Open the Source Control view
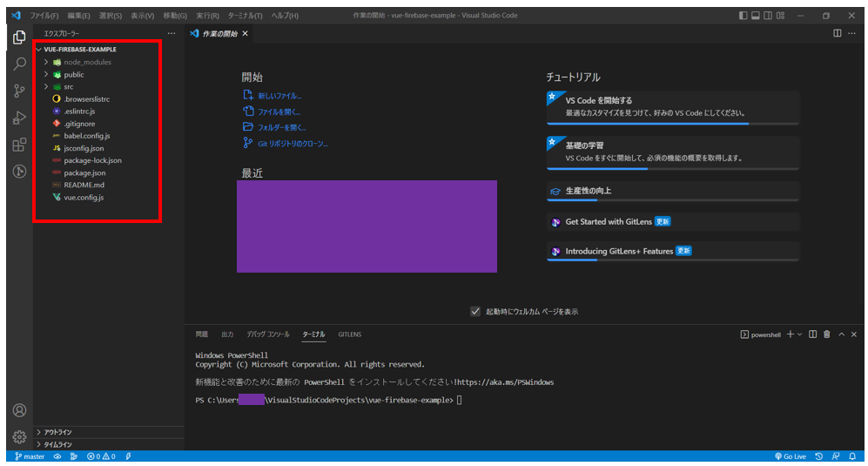Viewport: 868px width, 466px height. tap(19, 91)
